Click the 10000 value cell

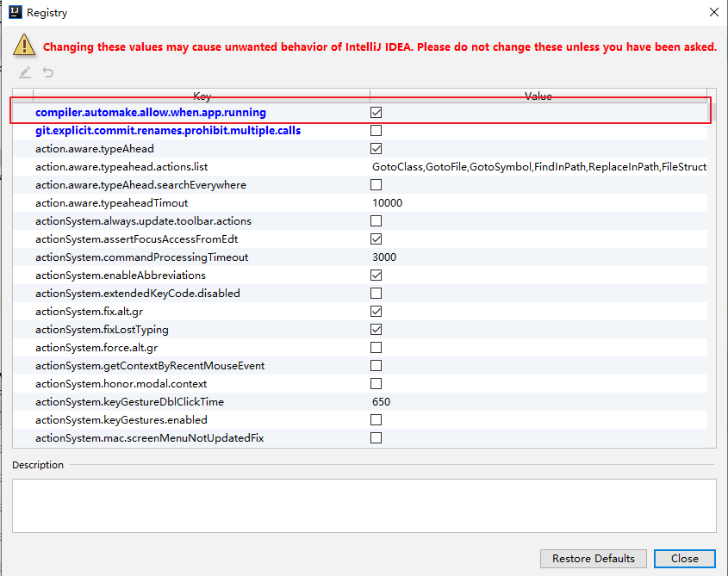(539, 203)
